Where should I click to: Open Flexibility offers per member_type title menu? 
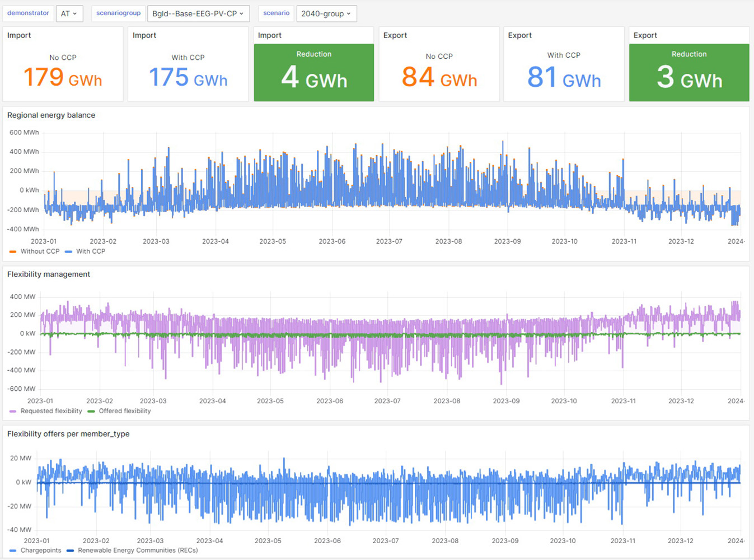point(68,434)
